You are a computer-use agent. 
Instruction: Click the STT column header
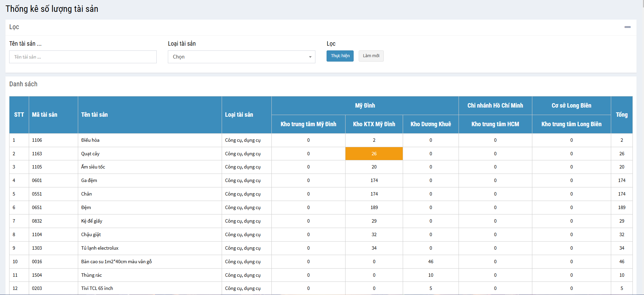click(19, 115)
